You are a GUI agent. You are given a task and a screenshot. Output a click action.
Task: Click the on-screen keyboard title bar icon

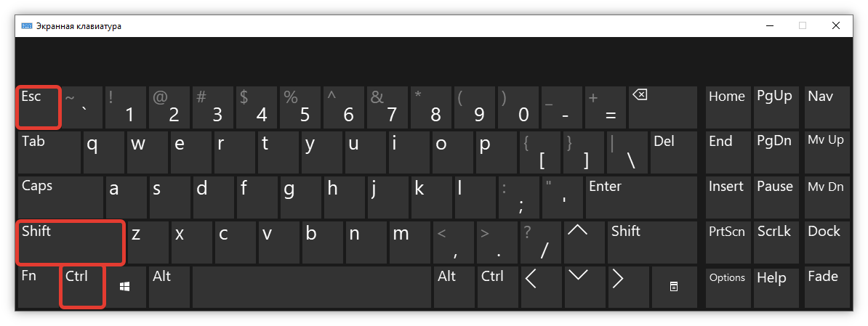tap(27, 26)
